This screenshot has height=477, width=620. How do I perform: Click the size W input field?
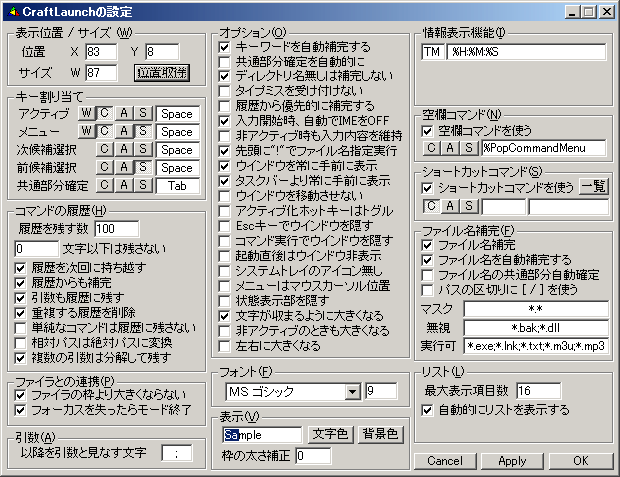pos(101,73)
